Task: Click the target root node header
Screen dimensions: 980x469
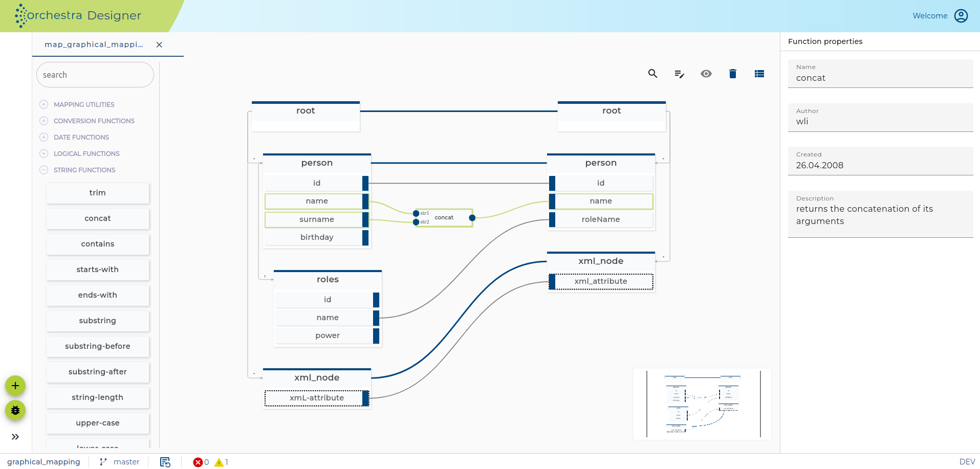Action: coord(612,111)
